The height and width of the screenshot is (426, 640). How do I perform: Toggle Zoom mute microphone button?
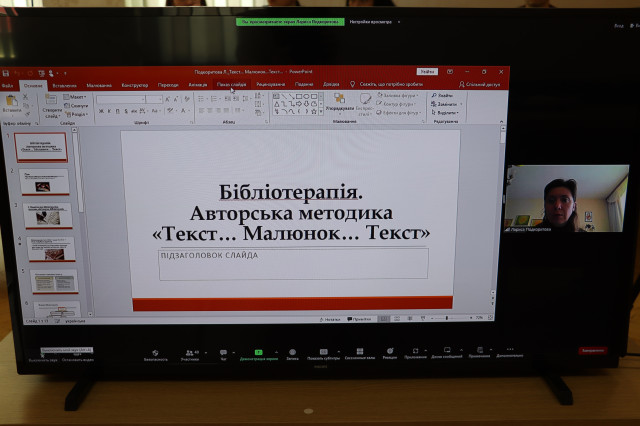point(42,358)
